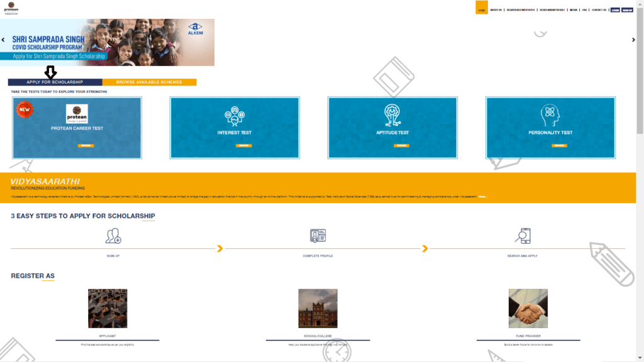The image size is (644, 362).
Task: Click the Fund Provider label
Action: coord(528,336)
